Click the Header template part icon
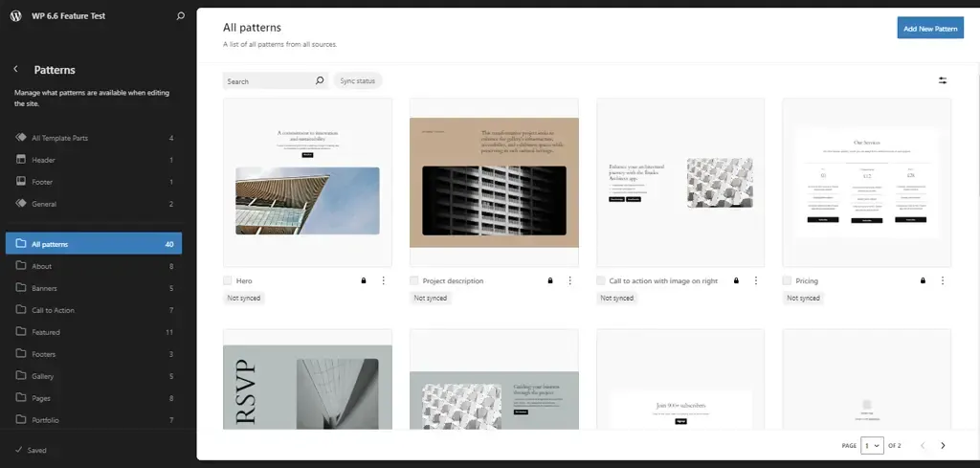 pos(21,159)
